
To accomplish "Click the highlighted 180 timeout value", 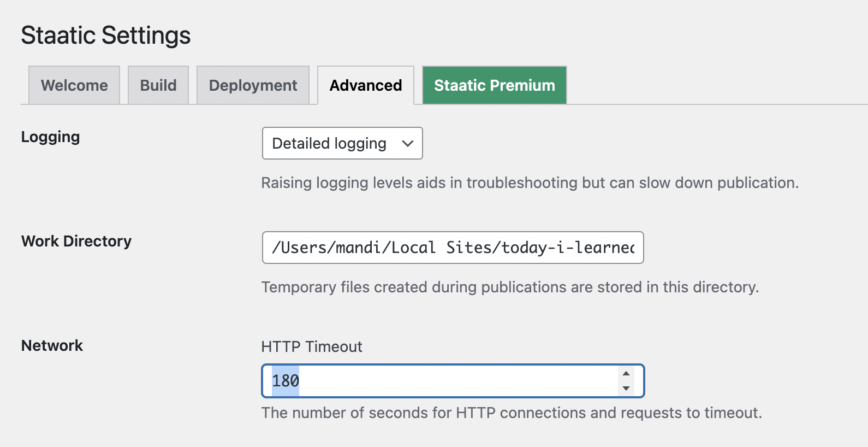I will pyautogui.click(x=286, y=381).
